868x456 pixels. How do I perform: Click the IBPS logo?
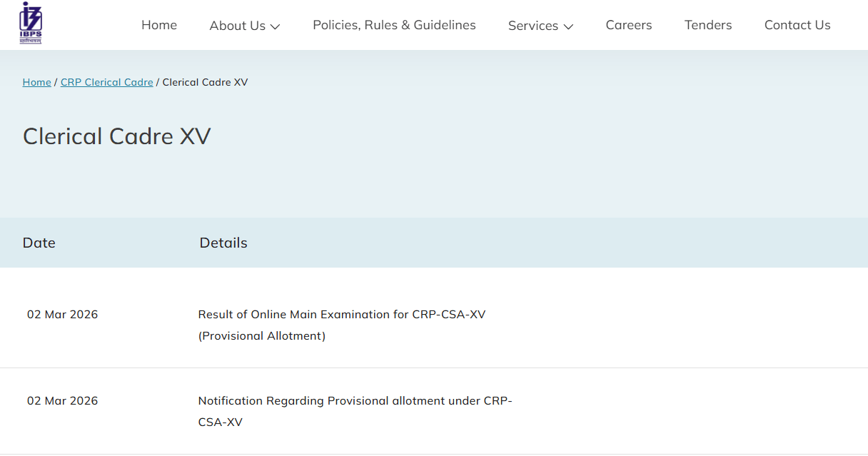coord(29,23)
